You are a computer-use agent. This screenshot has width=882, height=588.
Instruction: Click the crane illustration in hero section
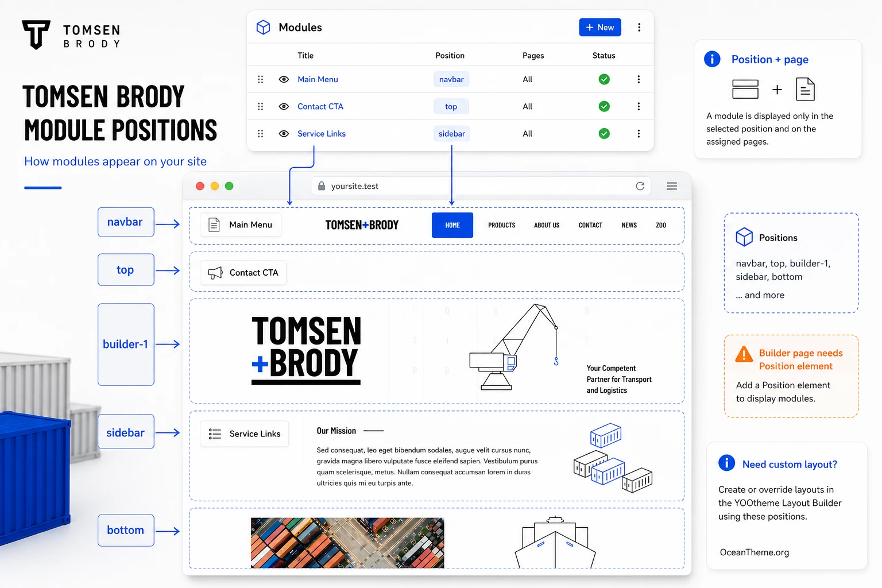(x=514, y=347)
